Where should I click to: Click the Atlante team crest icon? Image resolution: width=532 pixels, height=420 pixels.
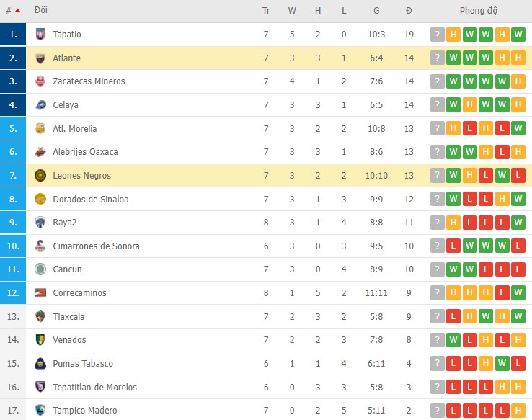[x=40, y=58]
